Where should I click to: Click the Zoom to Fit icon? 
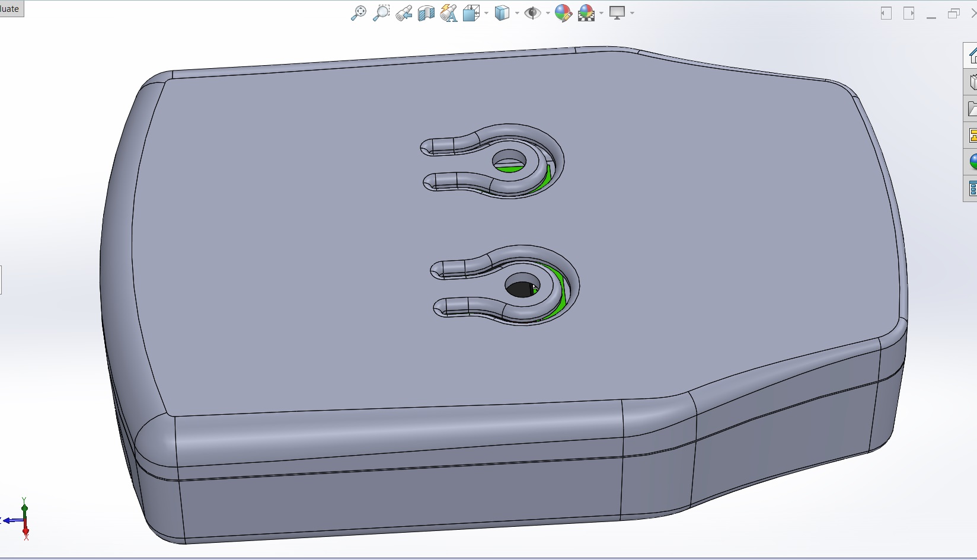(359, 13)
